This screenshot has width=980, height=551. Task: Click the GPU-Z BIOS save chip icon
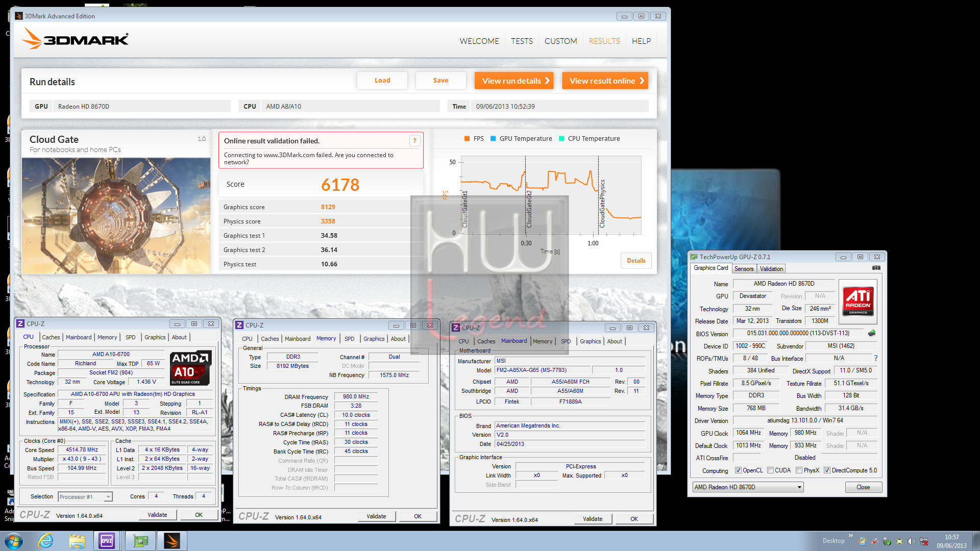872,333
